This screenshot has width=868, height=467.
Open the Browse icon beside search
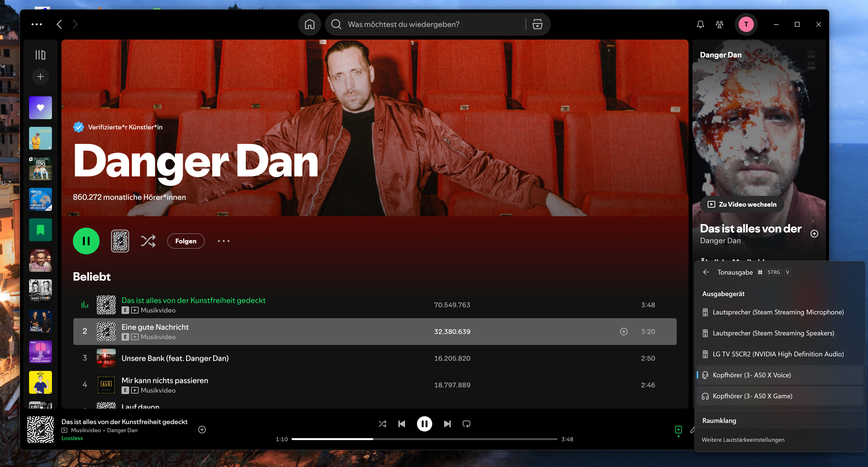click(537, 24)
